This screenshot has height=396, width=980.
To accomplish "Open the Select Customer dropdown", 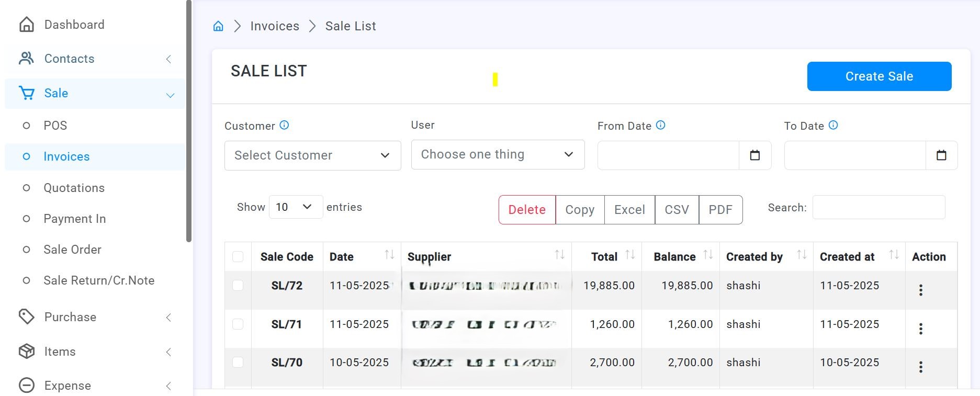I will coord(312,155).
